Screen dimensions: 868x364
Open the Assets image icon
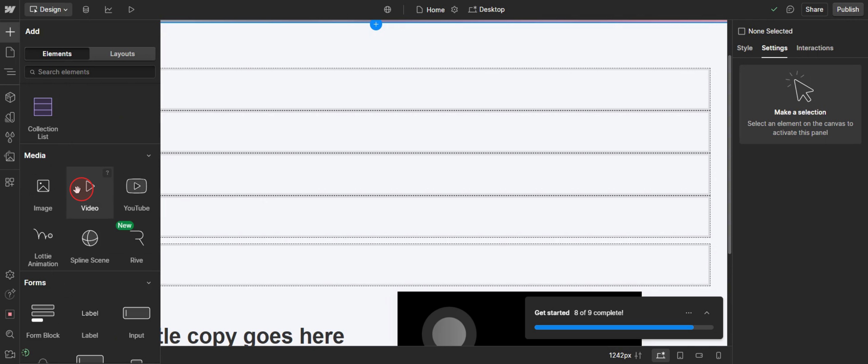tap(10, 156)
